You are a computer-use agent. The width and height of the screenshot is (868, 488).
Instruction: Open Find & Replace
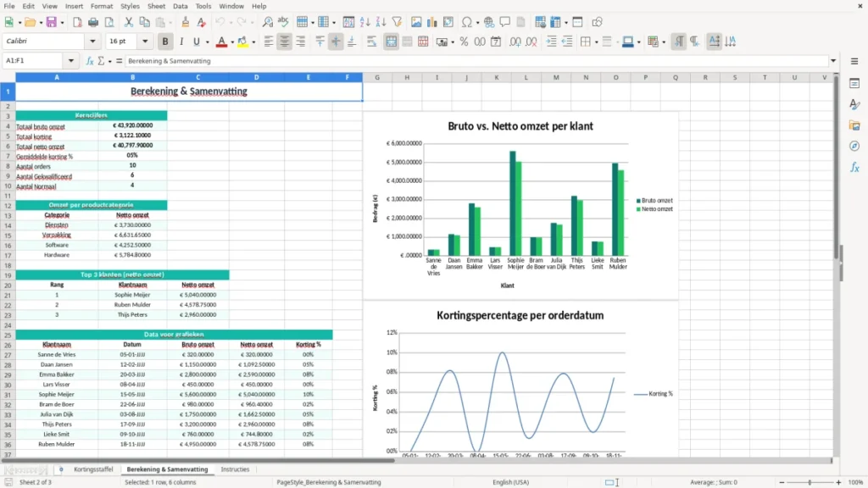tap(267, 22)
